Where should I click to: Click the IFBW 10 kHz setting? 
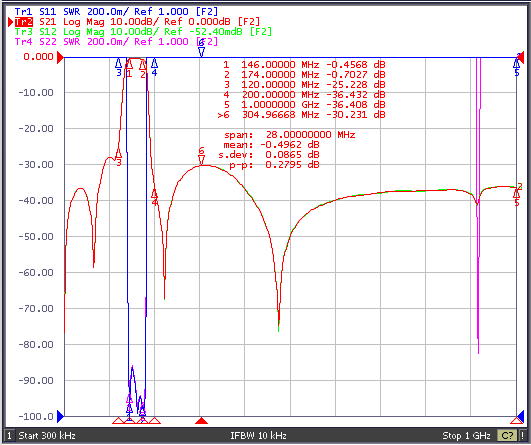[258, 436]
